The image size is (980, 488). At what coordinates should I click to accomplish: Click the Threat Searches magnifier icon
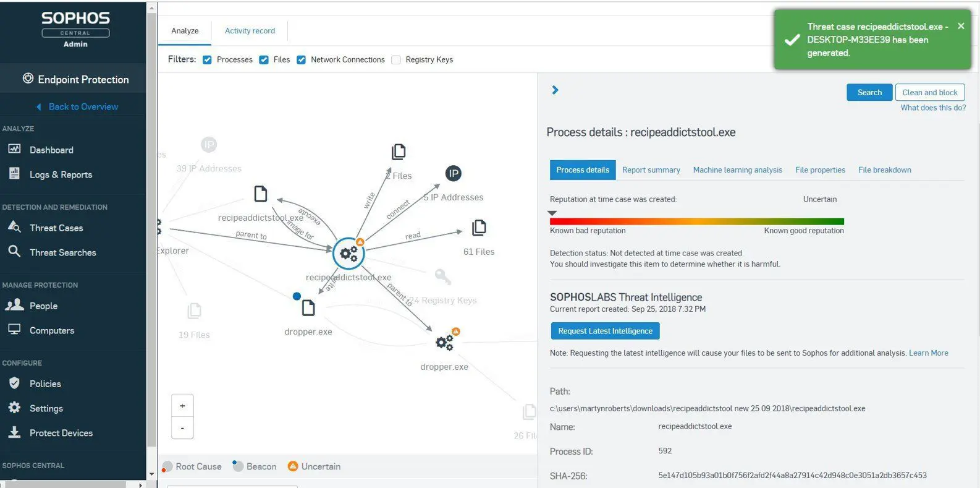coord(14,251)
